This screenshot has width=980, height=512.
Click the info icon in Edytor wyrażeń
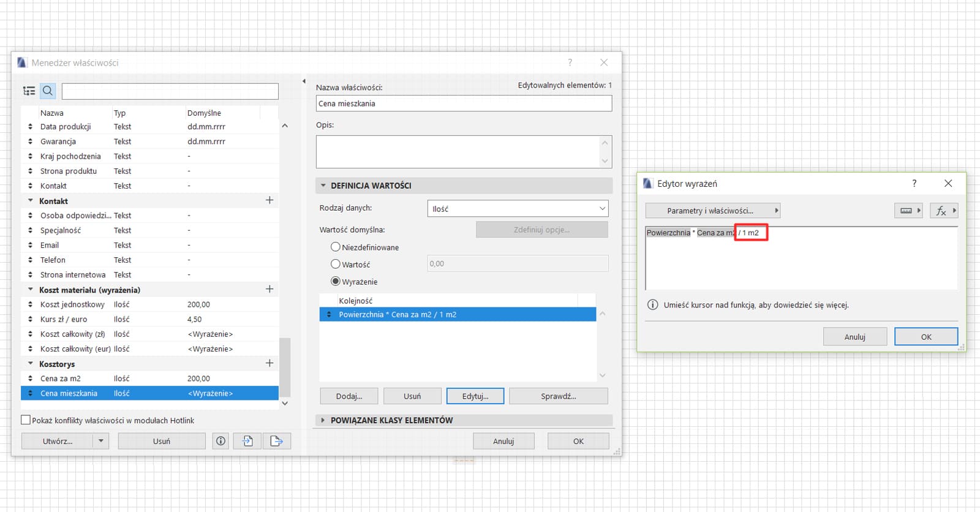point(653,305)
